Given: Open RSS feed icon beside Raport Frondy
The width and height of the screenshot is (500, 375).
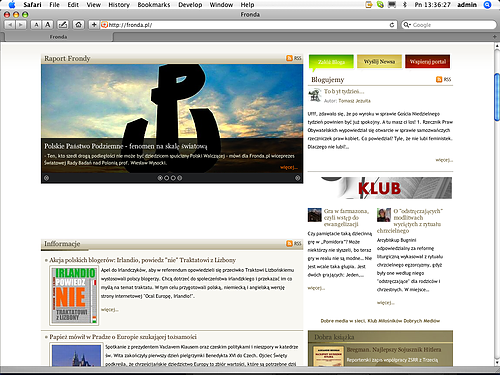Looking at the screenshot, I should (289, 58).
